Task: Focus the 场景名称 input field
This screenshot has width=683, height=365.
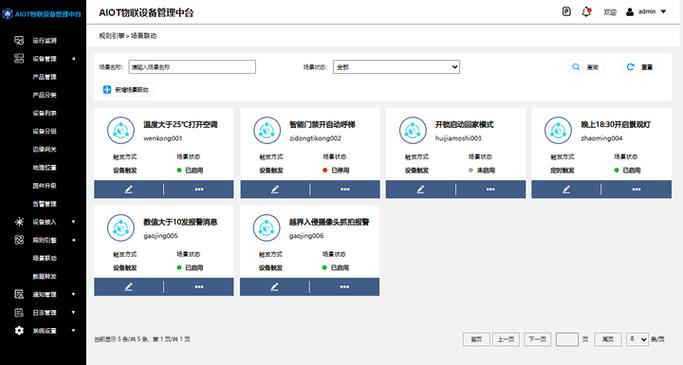Action: pyautogui.click(x=192, y=67)
